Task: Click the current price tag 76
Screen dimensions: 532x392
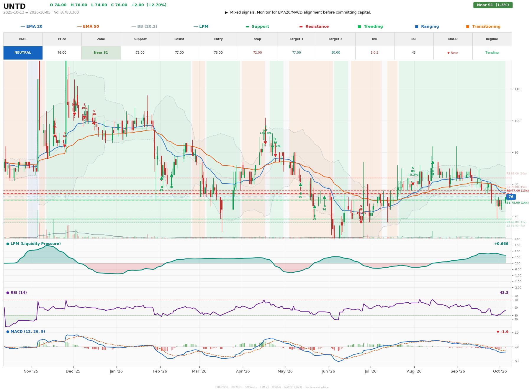Action: click(511, 197)
